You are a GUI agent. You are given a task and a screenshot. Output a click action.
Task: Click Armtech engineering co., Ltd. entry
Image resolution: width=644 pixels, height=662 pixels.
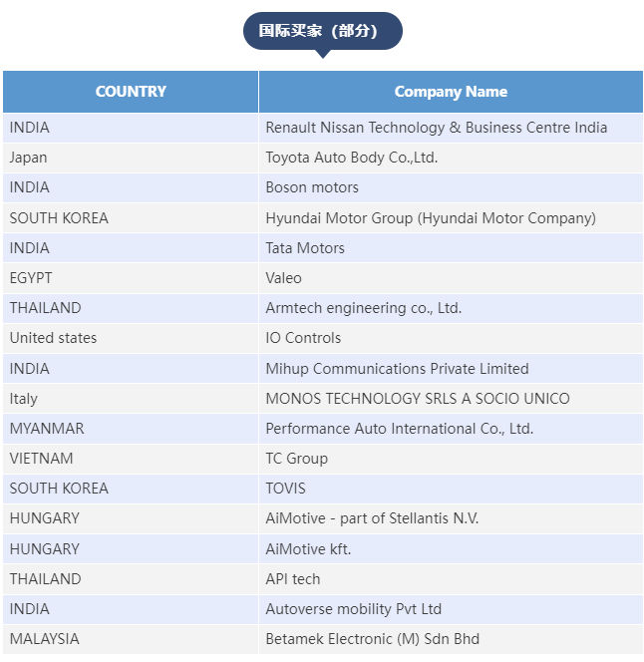pyautogui.click(x=363, y=308)
